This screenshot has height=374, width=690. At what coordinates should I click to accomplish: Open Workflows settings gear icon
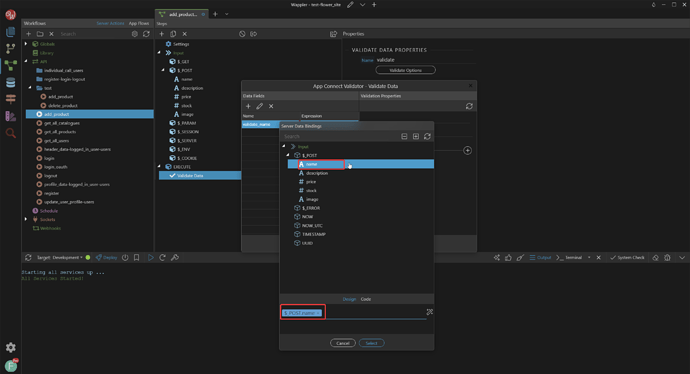pyautogui.click(x=135, y=34)
